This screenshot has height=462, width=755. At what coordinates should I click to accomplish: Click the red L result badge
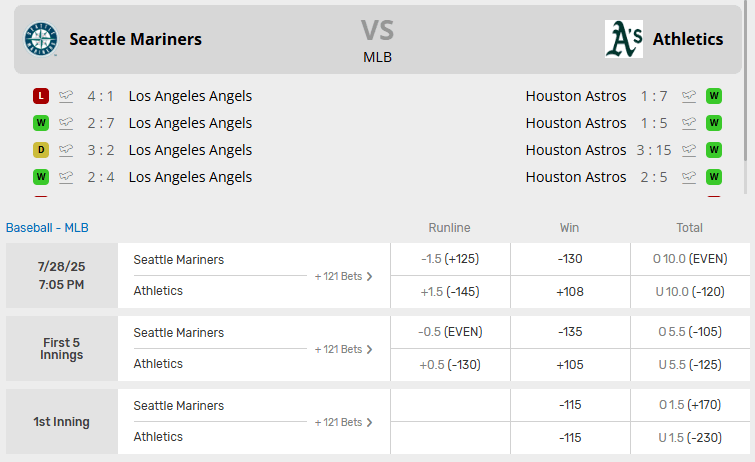(x=41, y=97)
